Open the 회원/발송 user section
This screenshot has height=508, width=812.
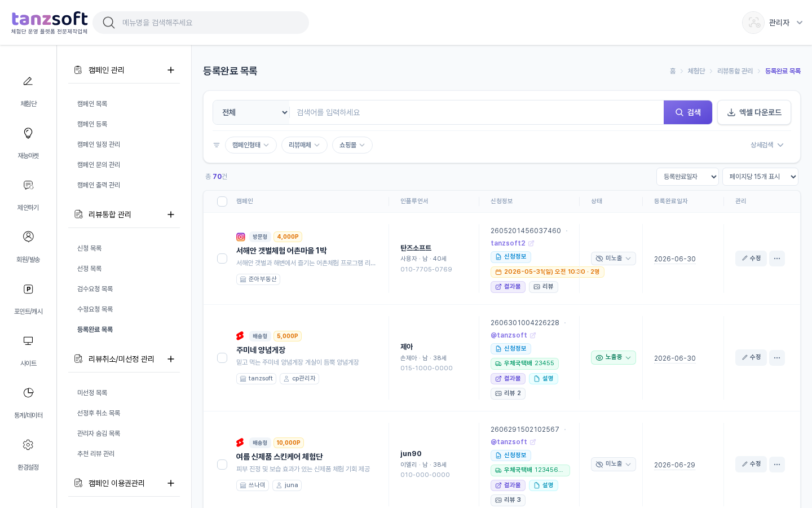28,247
